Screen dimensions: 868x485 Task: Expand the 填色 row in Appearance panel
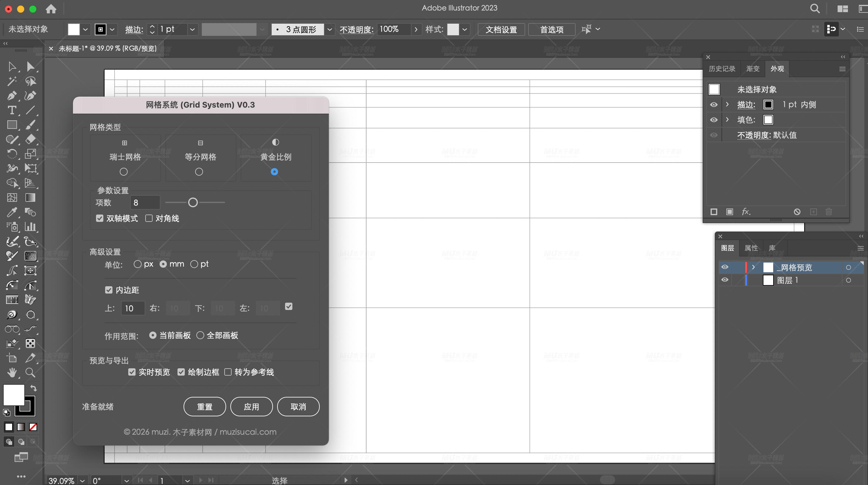(x=727, y=119)
